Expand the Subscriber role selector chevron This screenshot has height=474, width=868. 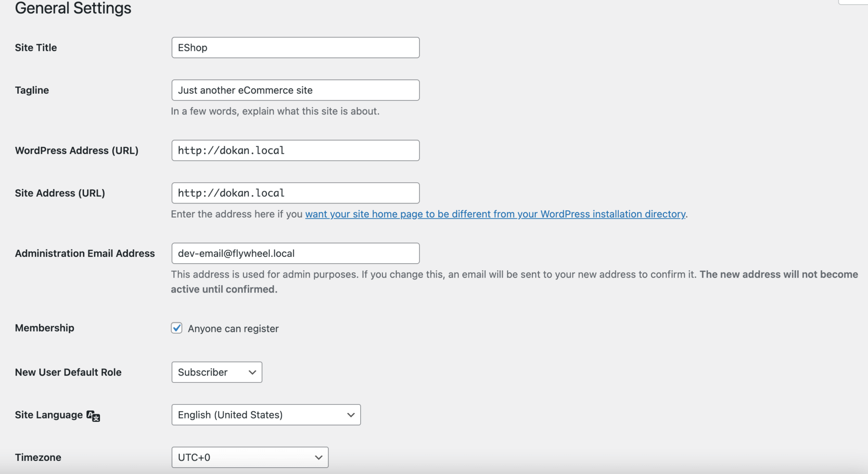[x=252, y=372]
